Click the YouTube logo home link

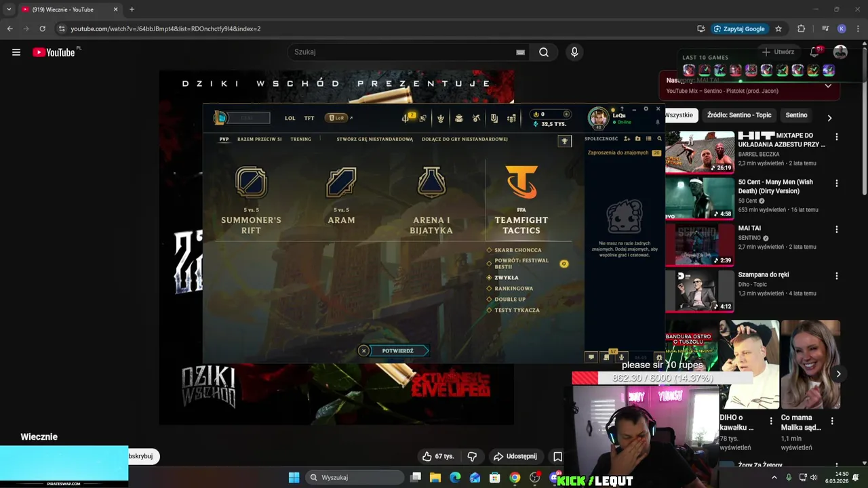click(x=54, y=52)
